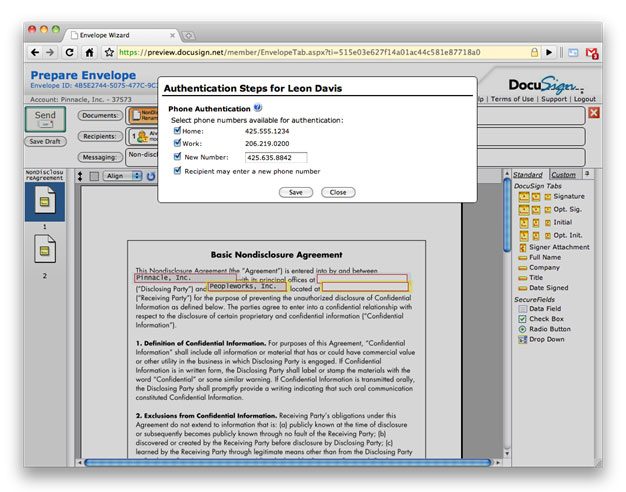This screenshot has width=626, height=492.
Task: Pick the Full Name tab icon
Action: [x=523, y=258]
